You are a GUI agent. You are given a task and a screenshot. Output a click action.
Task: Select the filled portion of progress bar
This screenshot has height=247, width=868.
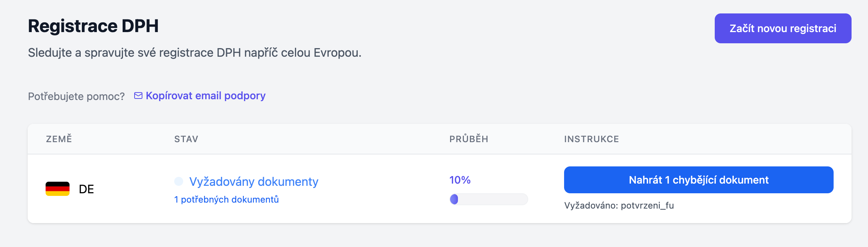pos(454,199)
